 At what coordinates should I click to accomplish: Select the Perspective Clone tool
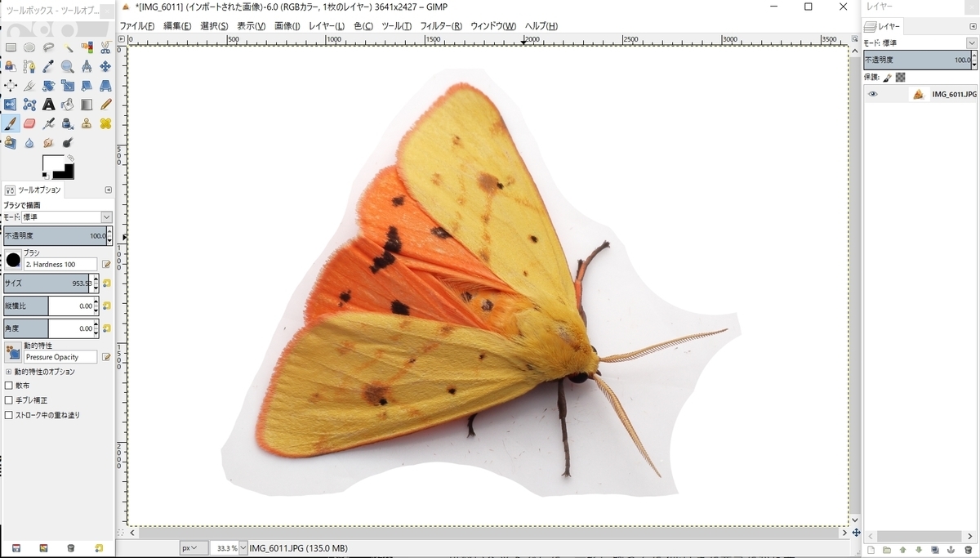pos(11,143)
